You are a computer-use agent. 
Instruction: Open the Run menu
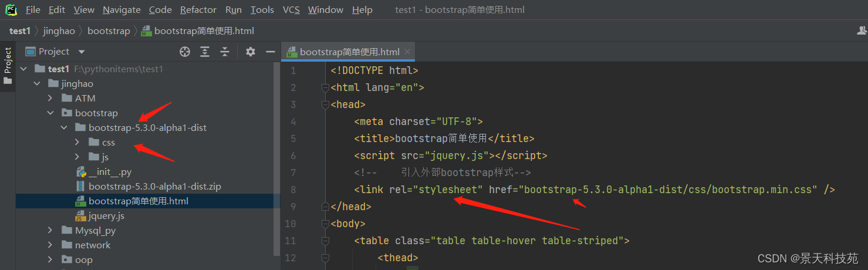233,10
